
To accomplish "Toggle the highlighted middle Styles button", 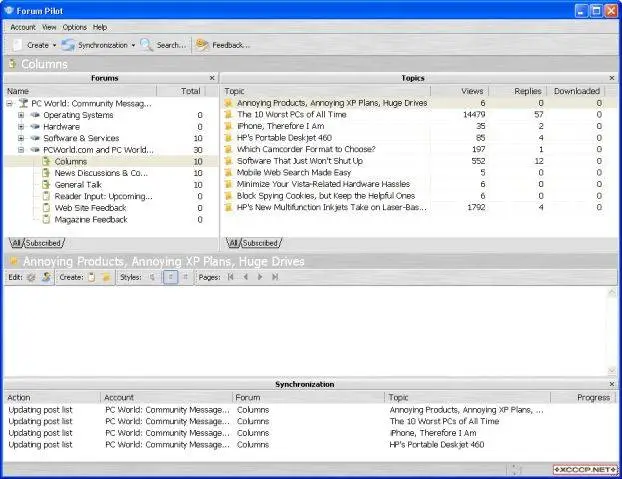I will [171, 277].
